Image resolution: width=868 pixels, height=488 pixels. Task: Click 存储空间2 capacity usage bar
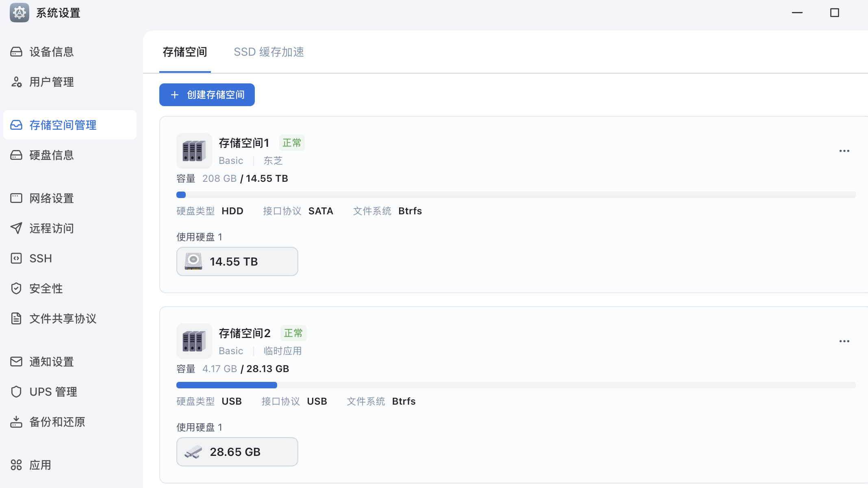516,385
